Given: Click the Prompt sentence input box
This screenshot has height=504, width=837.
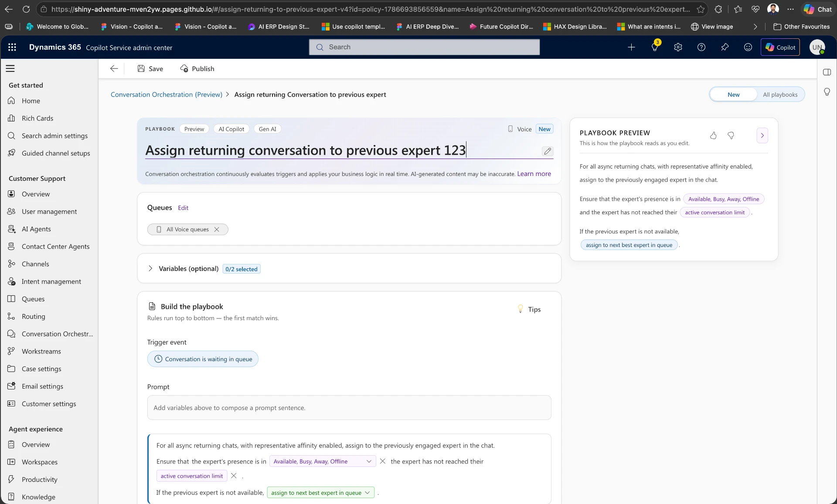Looking at the screenshot, I should click(349, 408).
